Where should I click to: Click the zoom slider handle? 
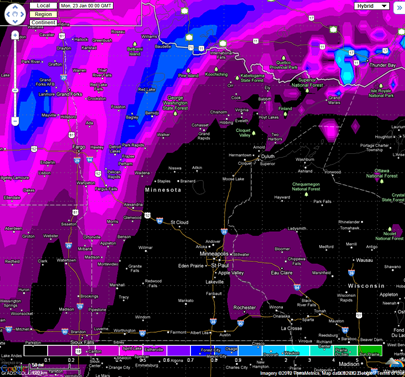[x=15, y=90]
